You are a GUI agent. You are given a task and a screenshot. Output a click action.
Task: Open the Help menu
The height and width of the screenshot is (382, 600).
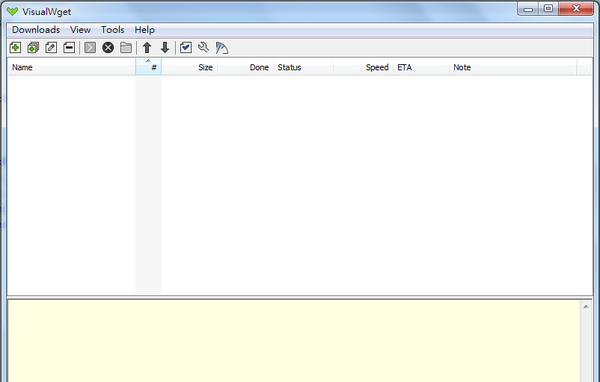pyautogui.click(x=145, y=30)
